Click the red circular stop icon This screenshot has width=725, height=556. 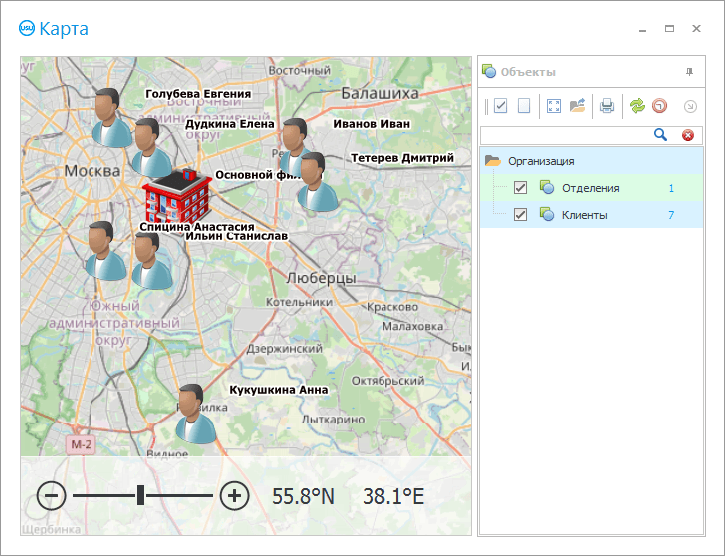point(660,106)
